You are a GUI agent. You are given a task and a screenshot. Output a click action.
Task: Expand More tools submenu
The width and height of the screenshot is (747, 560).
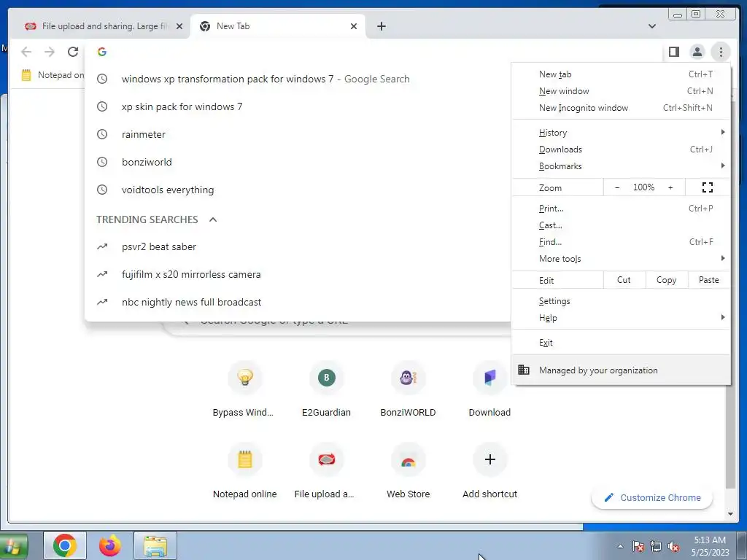(x=621, y=259)
